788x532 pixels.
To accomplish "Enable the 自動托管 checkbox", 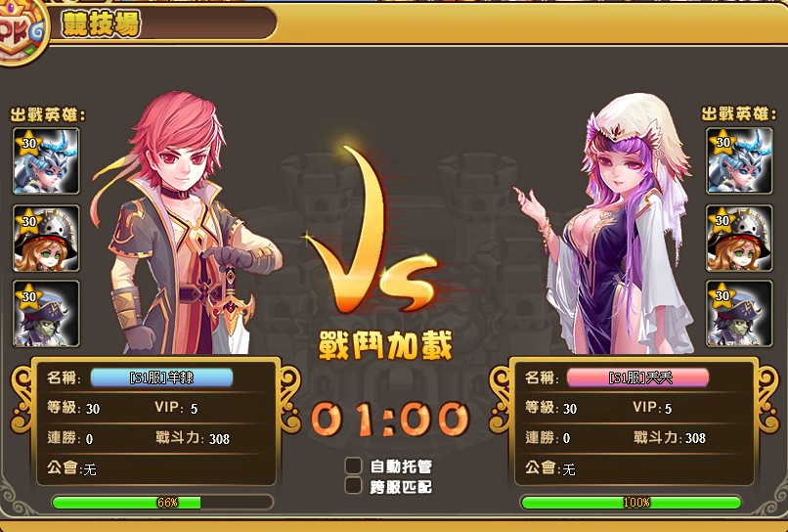I will [353, 465].
